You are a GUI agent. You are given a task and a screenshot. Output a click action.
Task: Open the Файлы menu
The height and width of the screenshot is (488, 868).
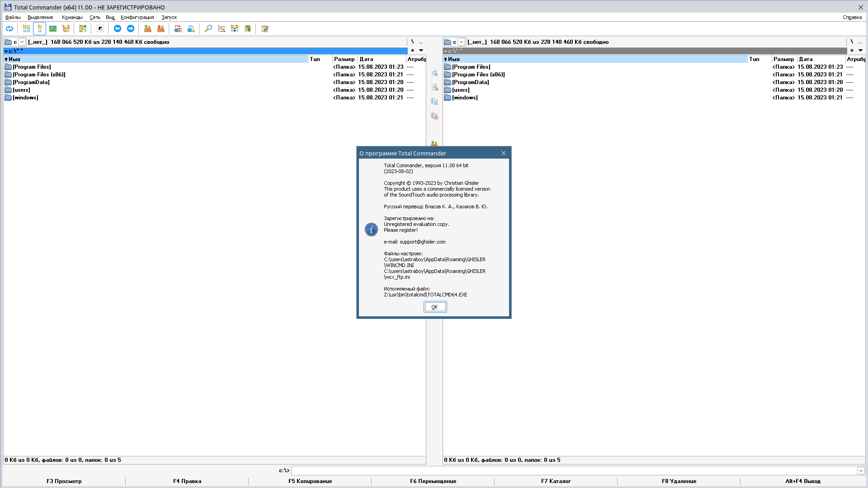point(13,17)
